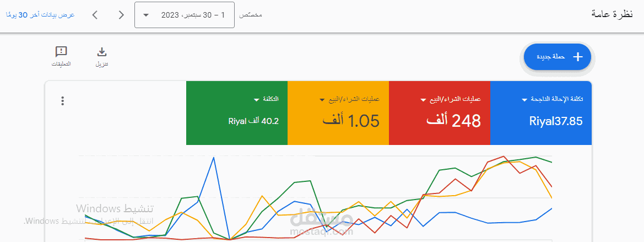Select the 1.05 ألف value on yellow card
Screen dimensions: 644x242
(x=351, y=121)
